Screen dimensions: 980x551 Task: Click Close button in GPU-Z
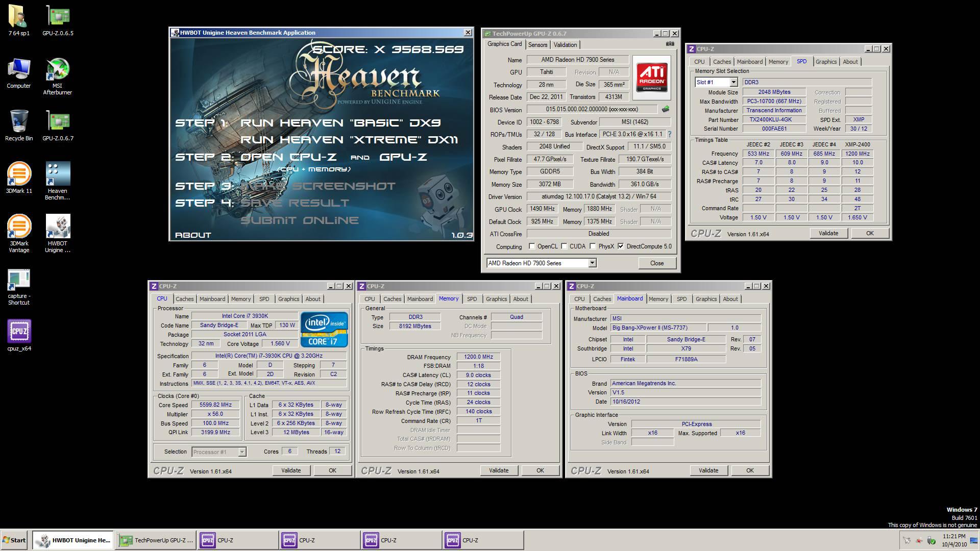(657, 263)
